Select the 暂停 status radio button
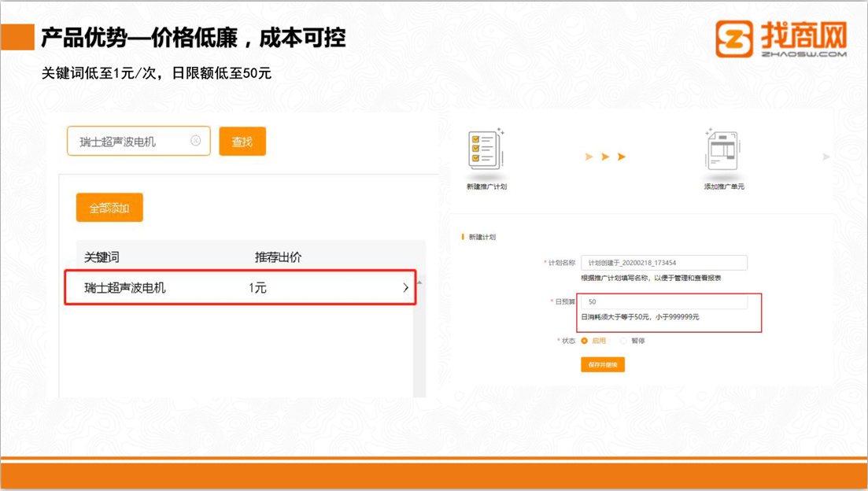 click(x=623, y=341)
